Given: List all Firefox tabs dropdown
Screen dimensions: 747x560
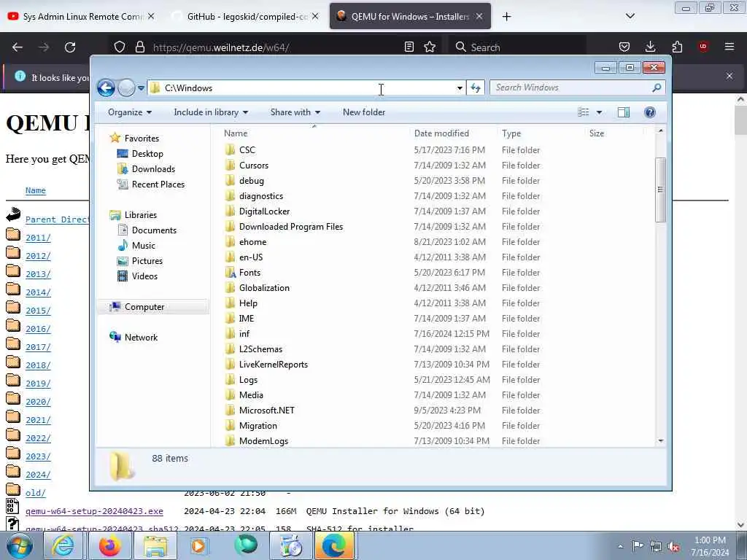Looking at the screenshot, I should (x=630, y=16).
